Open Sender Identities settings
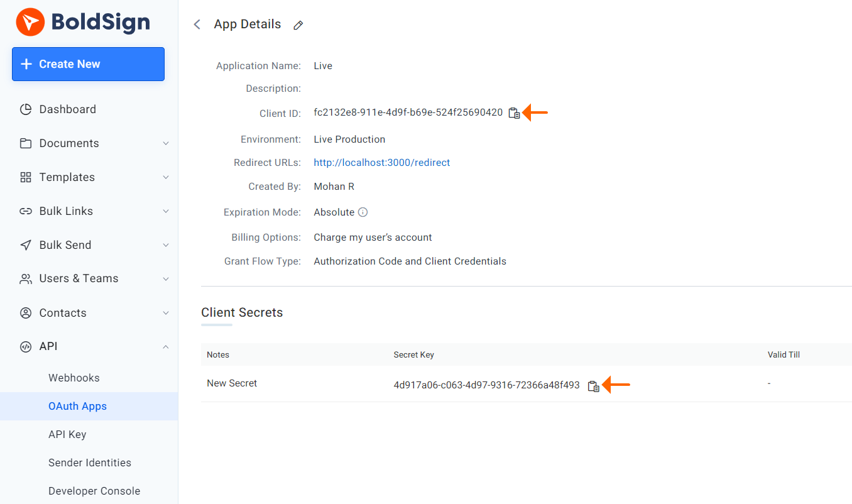This screenshot has height=504, width=852. coord(90,462)
